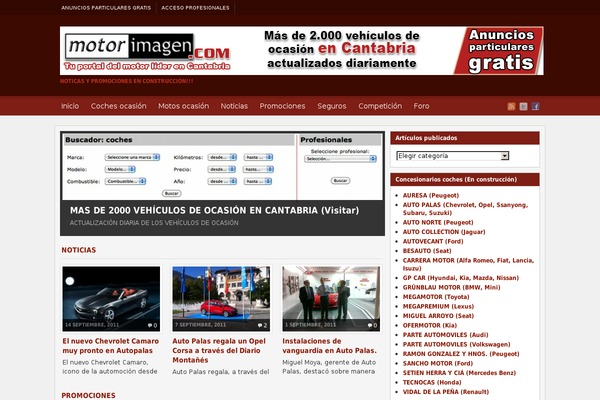
Task: Open the MIGUEL ARROYO (Seat) dealer link
Action: 438,316
